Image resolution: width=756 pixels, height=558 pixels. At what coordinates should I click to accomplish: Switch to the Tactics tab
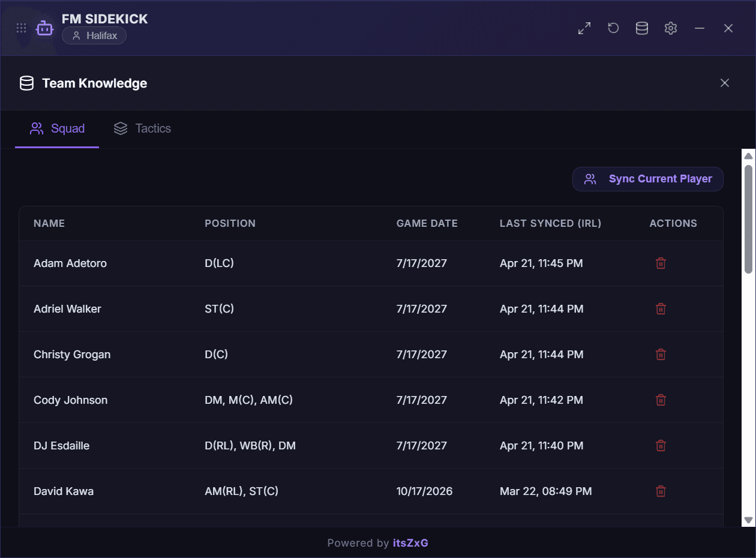[x=143, y=128]
